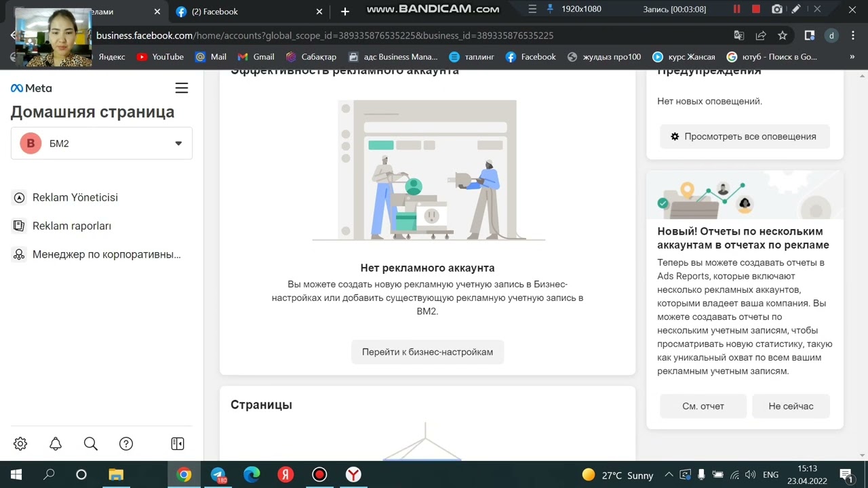
Task: Show more bookmarks with the chevron
Action: (852, 57)
